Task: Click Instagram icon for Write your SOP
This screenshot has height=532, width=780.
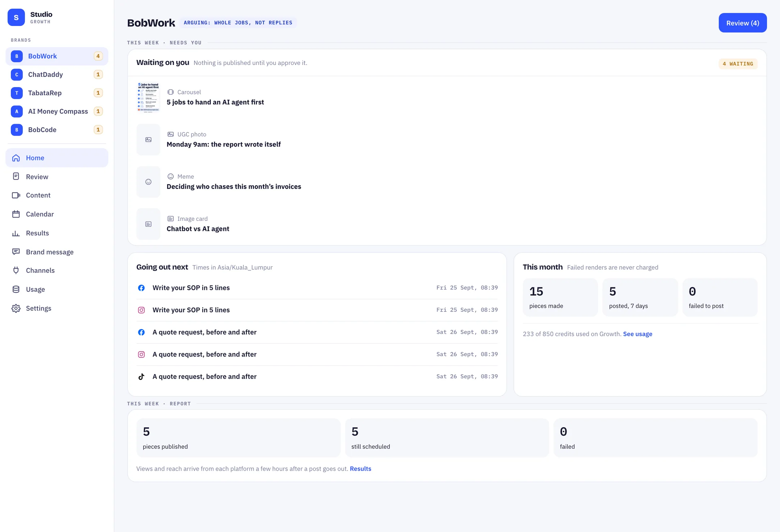Action: click(x=142, y=310)
